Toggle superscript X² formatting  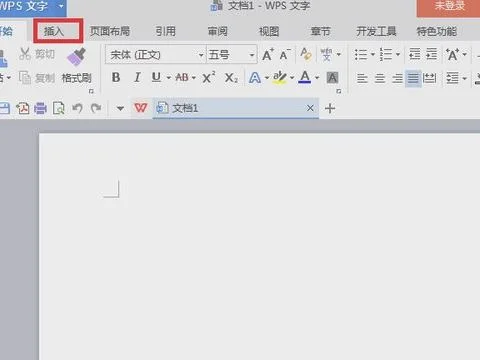(x=209, y=78)
